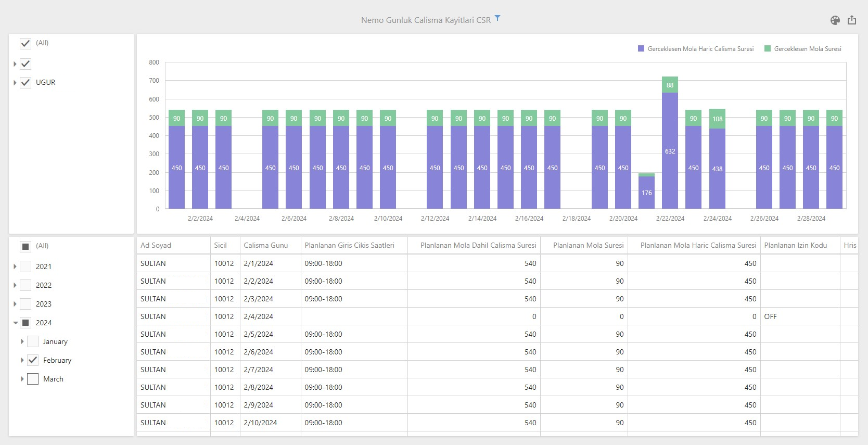Expand the unnamed node above UGUR
This screenshot has height=445, width=868.
[15, 64]
